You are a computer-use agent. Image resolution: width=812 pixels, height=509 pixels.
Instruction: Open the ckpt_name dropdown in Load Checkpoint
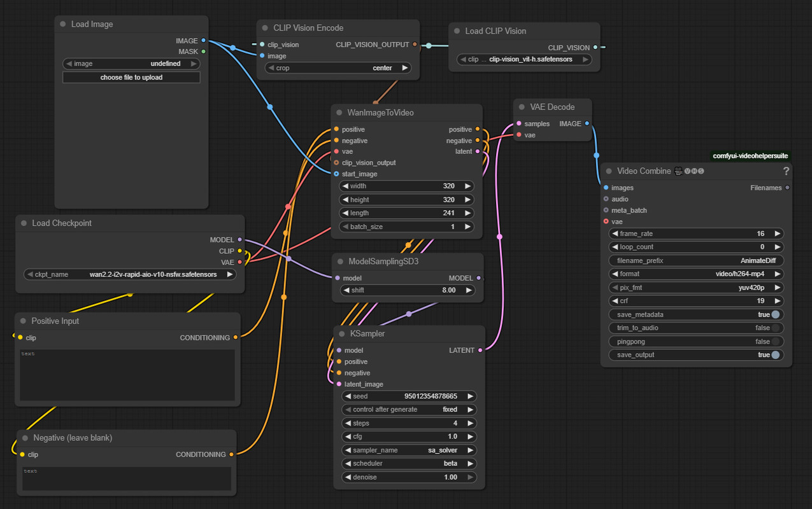click(130, 275)
